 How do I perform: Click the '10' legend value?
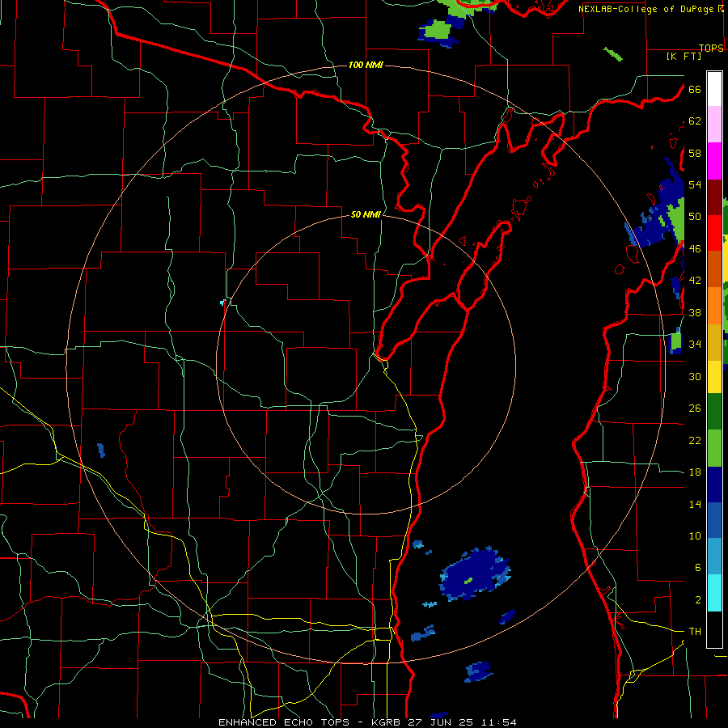click(695, 536)
